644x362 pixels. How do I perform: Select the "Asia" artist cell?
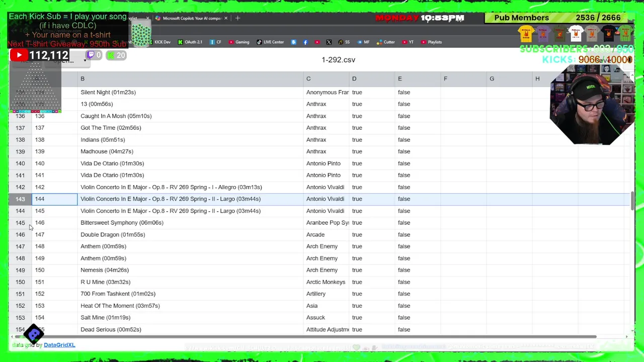(x=326, y=306)
